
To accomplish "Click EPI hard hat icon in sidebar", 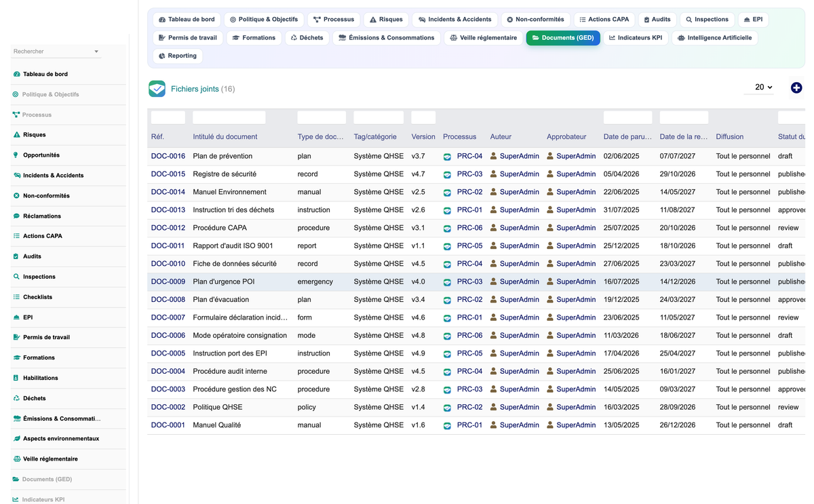I will (17, 317).
